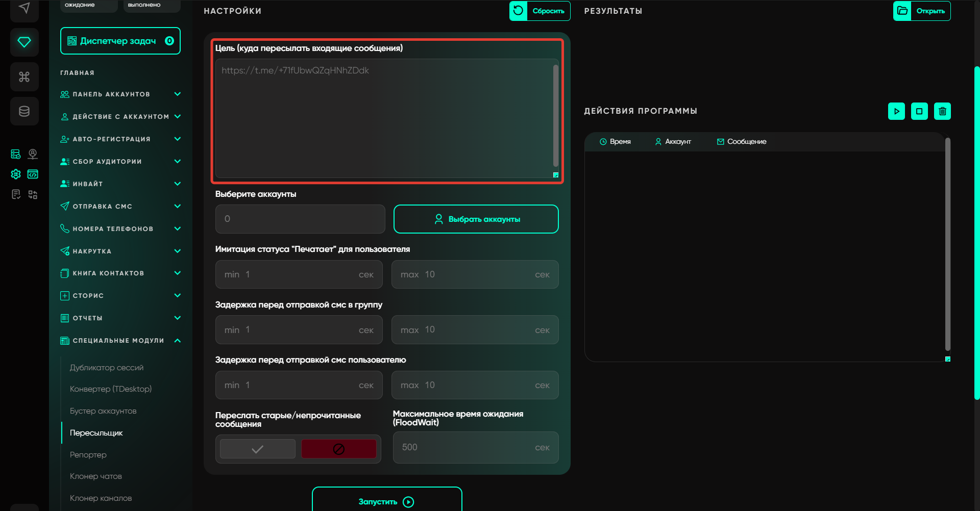
Task: Open the database icon in sidebar
Action: 24,111
